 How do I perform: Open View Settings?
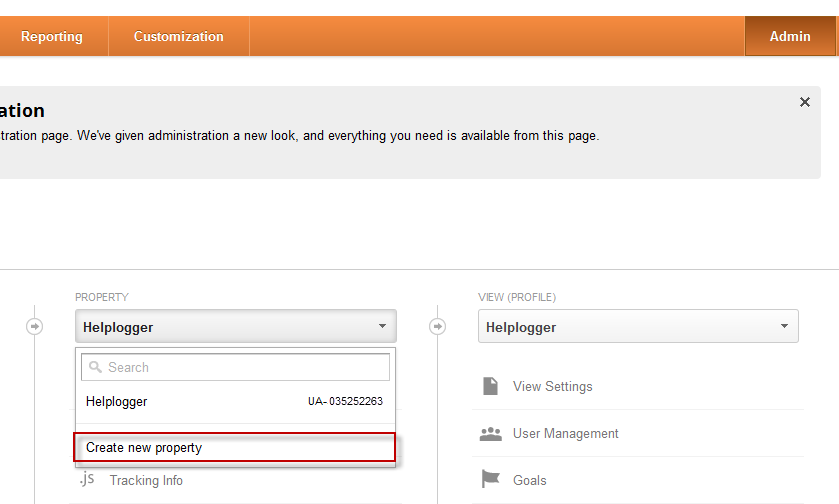(x=553, y=386)
